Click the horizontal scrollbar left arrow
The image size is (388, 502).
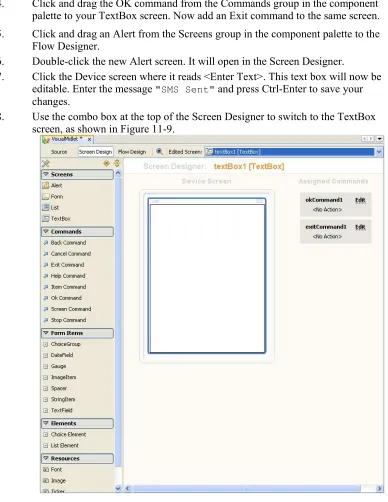[128, 489]
